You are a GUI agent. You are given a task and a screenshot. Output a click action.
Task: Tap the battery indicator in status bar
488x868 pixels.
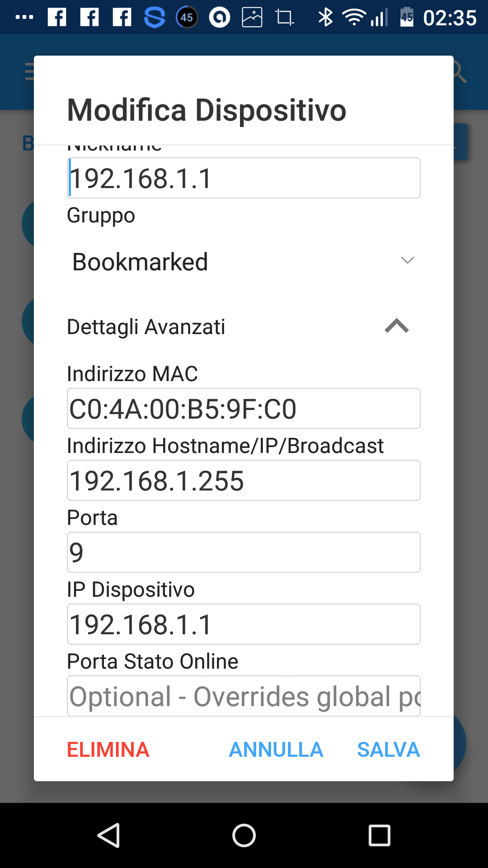click(407, 18)
